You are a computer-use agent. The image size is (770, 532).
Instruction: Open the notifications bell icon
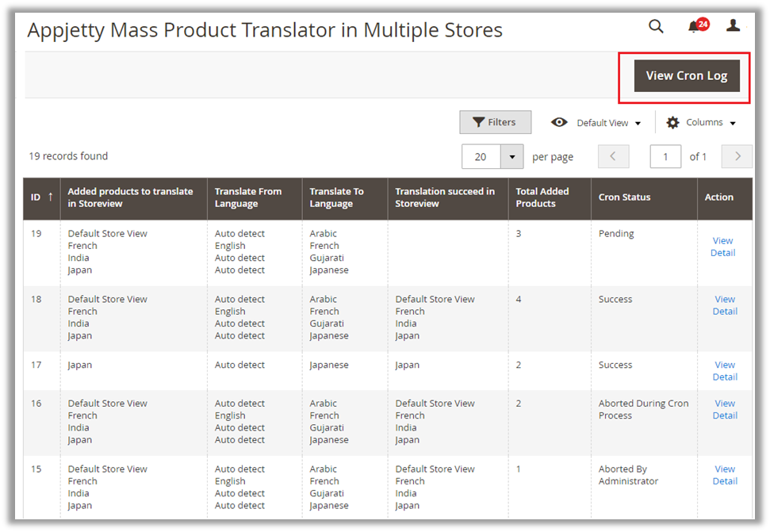click(695, 27)
